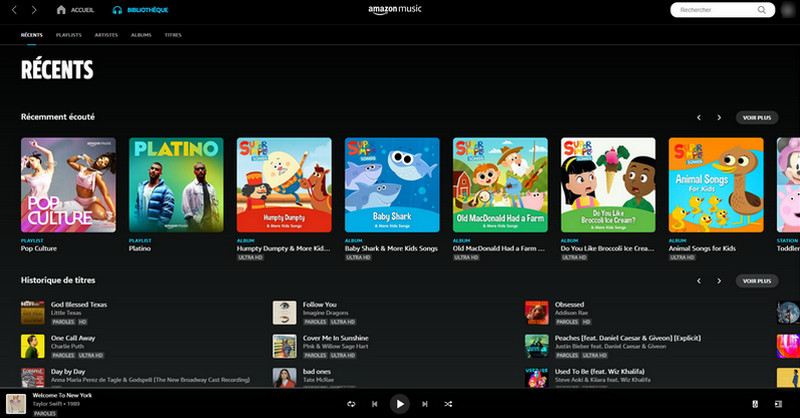Image resolution: width=800 pixels, height=418 pixels.
Task: Toggle repeat mode in the player bar
Action: pyautogui.click(x=351, y=403)
